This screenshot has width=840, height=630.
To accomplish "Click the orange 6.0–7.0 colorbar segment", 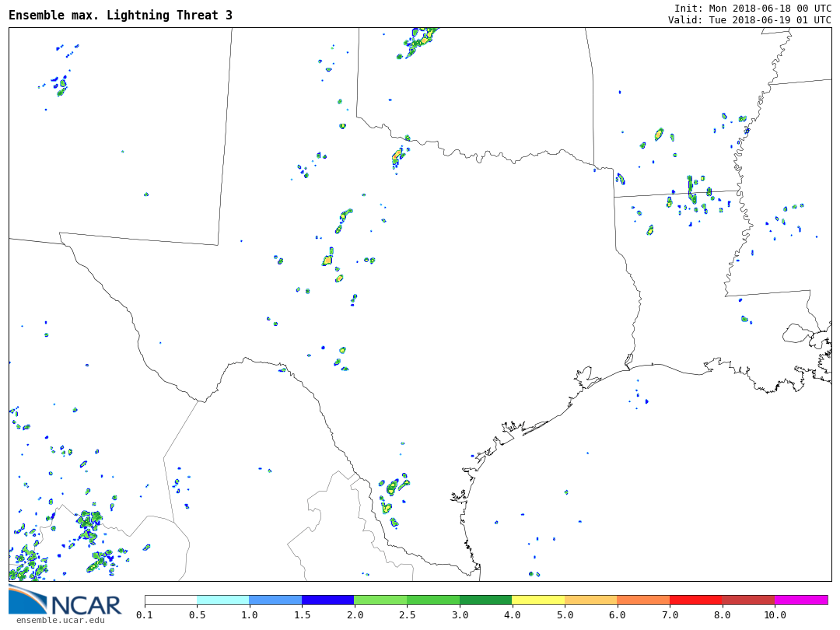I will click(643, 600).
